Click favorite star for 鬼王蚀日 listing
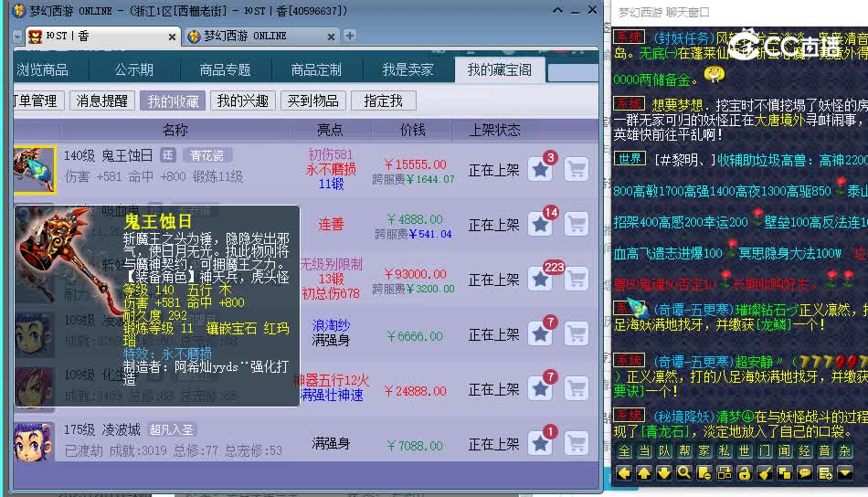 click(540, 169)
